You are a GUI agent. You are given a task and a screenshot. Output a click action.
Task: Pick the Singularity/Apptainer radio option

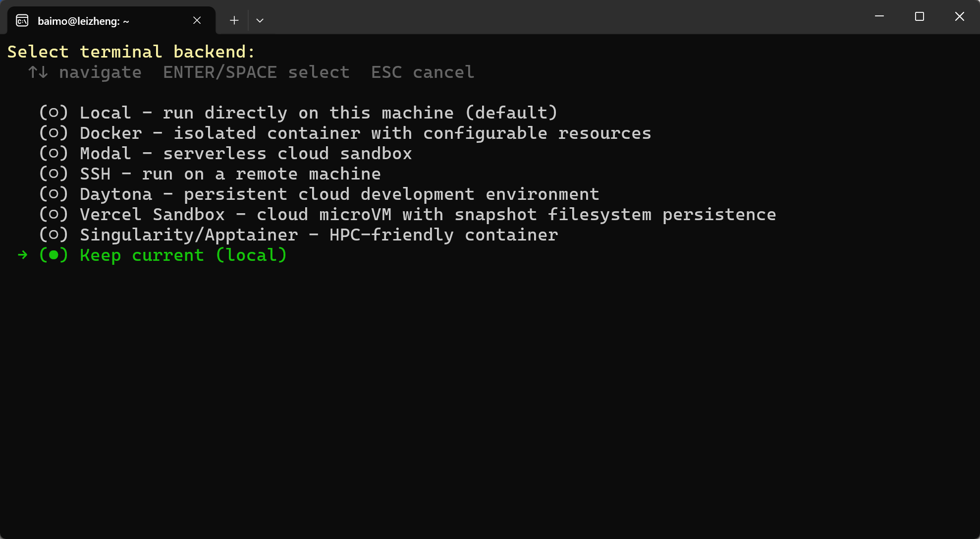click(54, 235)
